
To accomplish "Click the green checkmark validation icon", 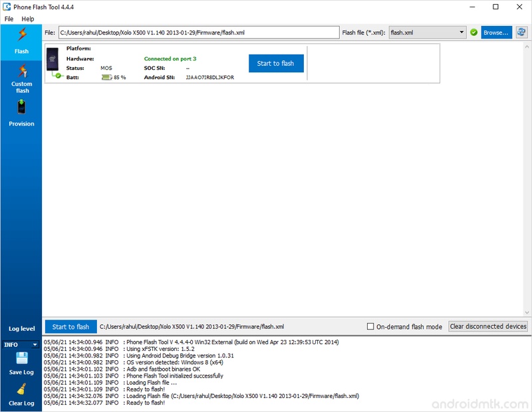I will (x=472, y=31).
